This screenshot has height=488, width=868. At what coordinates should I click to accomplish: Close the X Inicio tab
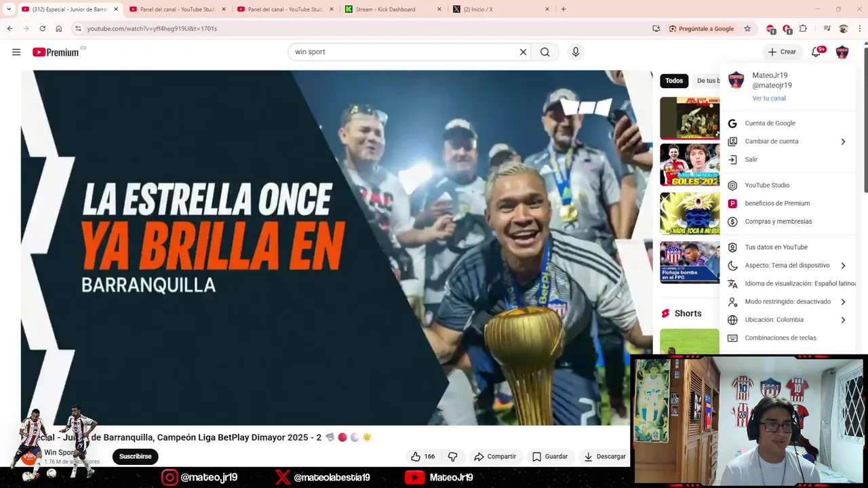click(547, 9)
